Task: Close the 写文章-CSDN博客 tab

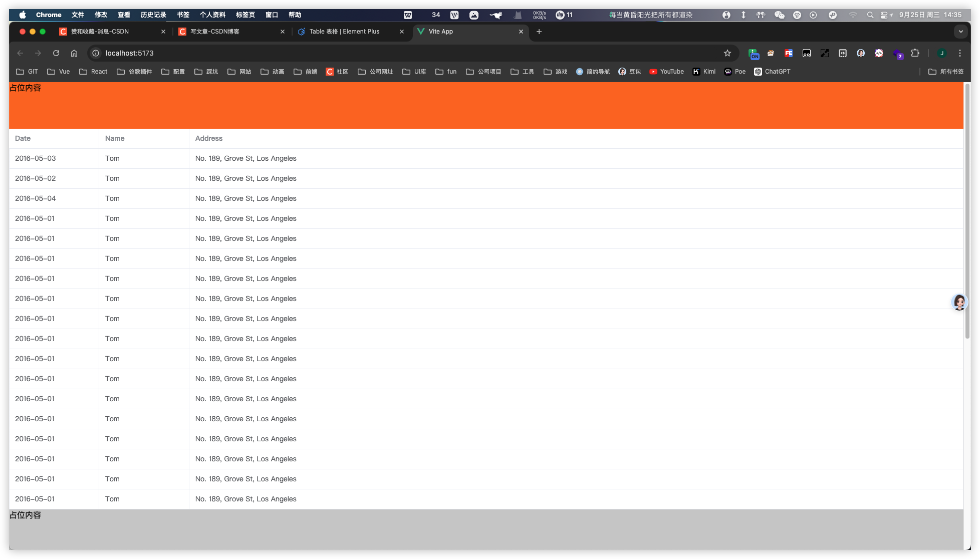Action: (x=283, y=32)
